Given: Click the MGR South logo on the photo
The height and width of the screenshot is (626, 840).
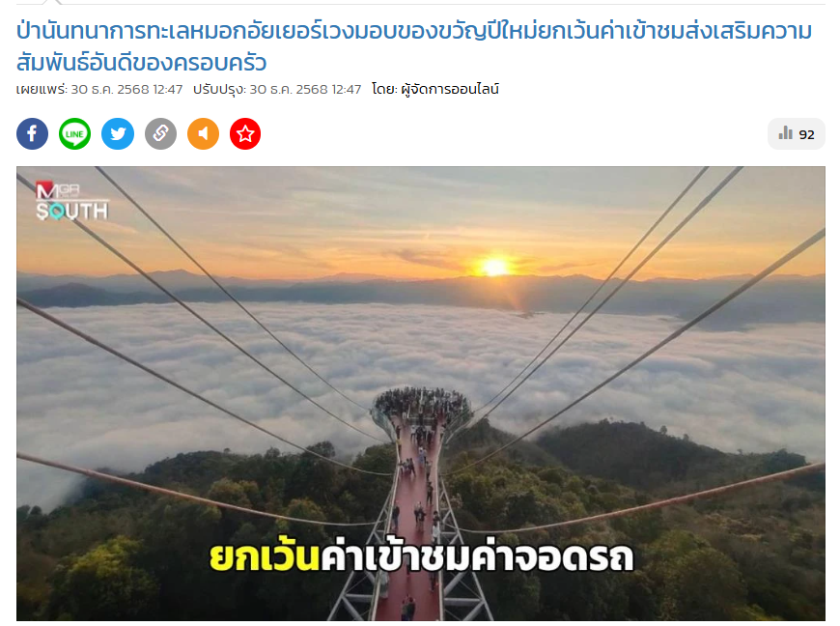Looking at the screenshot, I should pos(71,200).
